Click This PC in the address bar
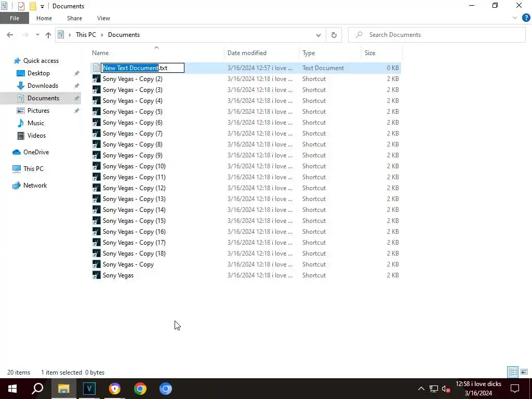 (x=86, y=35)
